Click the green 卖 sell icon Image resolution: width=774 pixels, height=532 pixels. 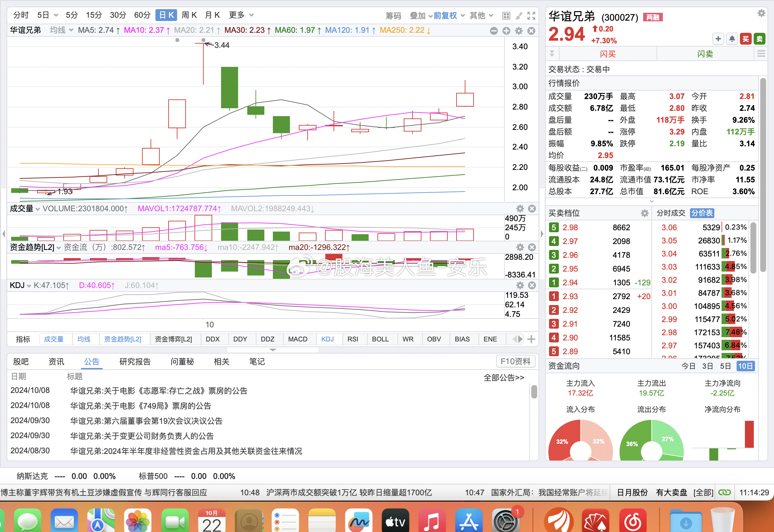click(x=759, y=39)
